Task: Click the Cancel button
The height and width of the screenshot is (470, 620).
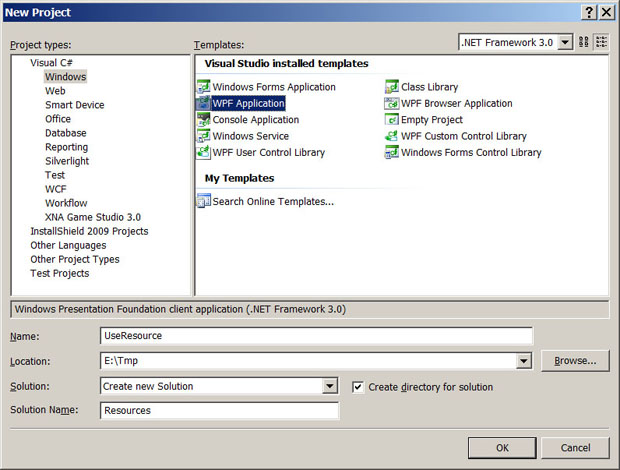Action: click(x=575, y=448)
